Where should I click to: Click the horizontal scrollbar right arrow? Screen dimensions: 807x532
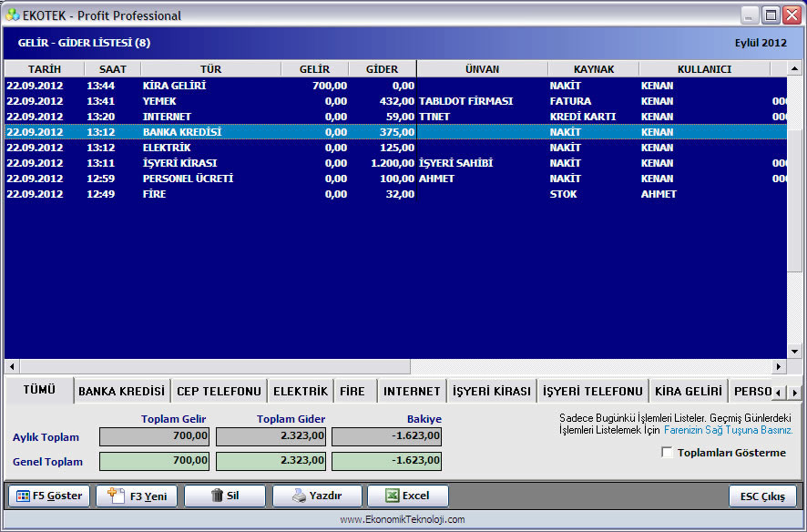[779, 366]
